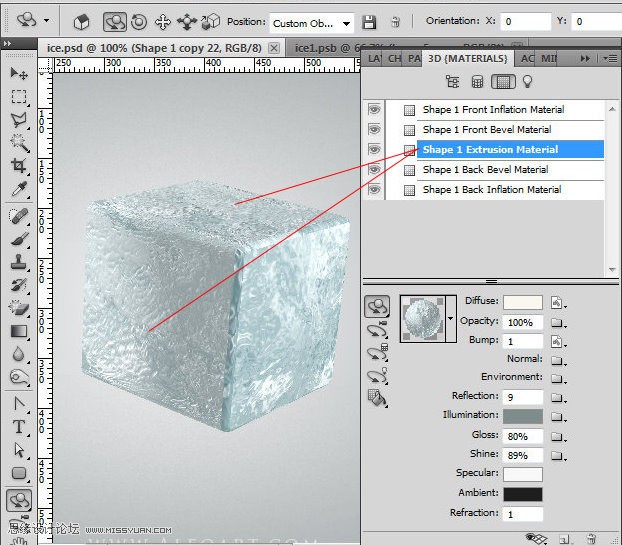Hide Shape 1 Back Bevel Material

[x=374, y=170]
